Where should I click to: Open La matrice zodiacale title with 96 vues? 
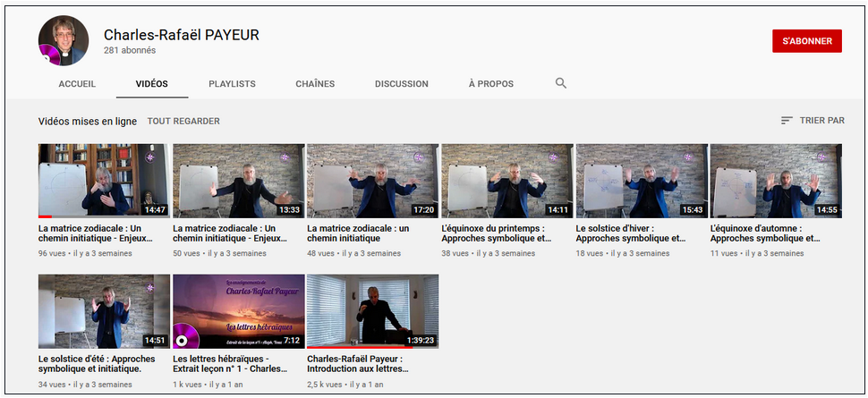pos(95,233)
